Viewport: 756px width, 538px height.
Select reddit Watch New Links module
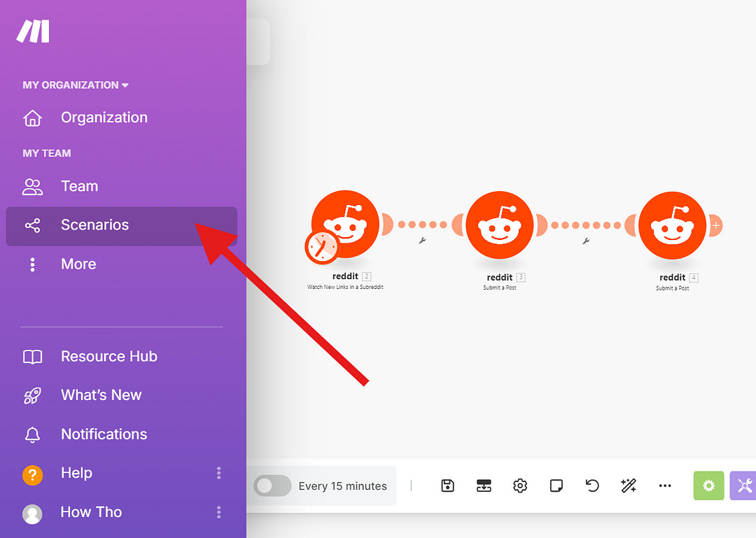[x=345, y=224]
